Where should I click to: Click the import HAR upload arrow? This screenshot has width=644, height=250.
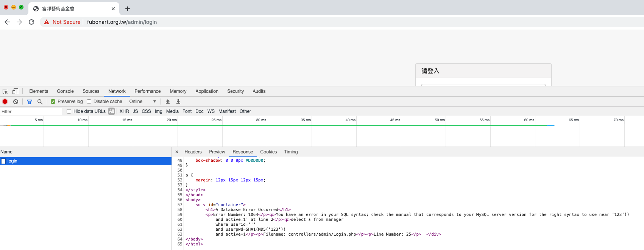pos(168,102)
